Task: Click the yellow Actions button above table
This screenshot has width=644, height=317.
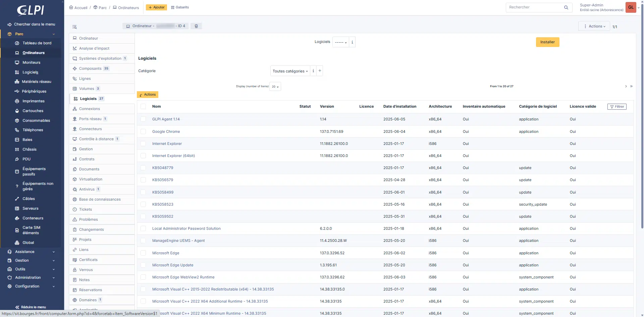Action: pos(148,95)
